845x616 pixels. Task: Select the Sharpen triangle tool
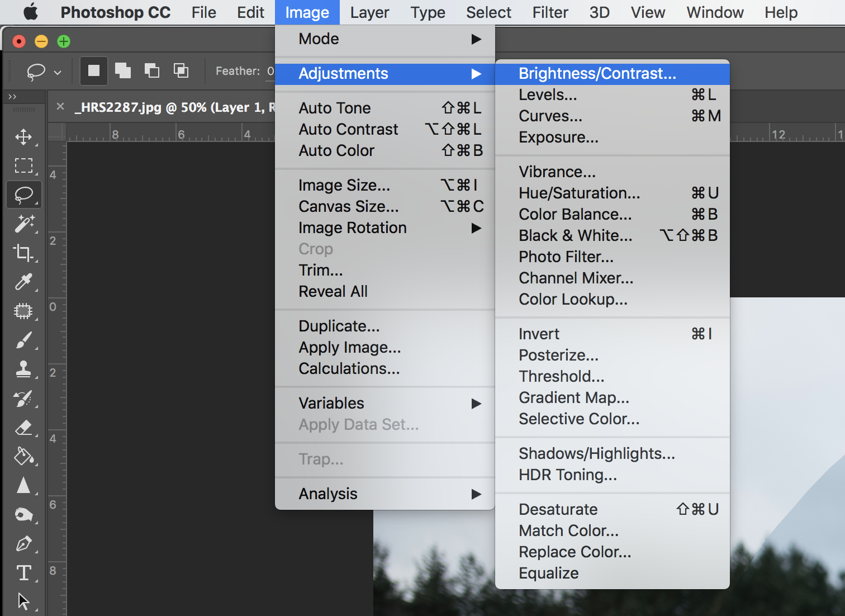(x=23, y=486)
